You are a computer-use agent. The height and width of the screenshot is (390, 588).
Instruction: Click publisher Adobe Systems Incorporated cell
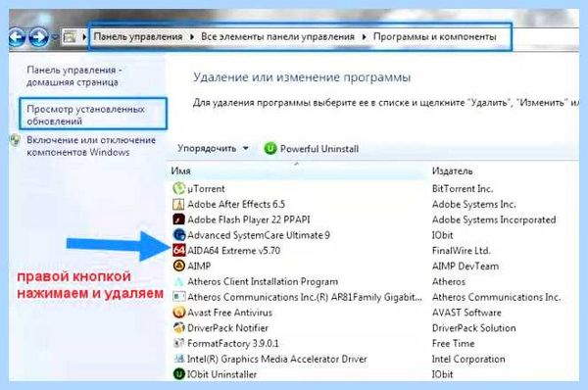click(x=494, y=219)
